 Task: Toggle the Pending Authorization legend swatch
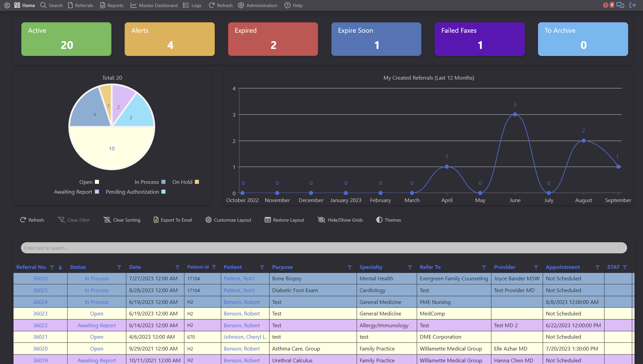(163, 192)
